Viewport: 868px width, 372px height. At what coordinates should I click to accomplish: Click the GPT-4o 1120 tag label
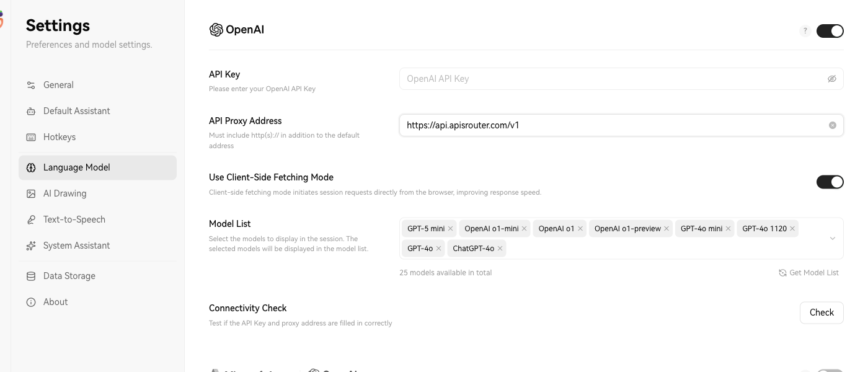coord(764,229)
